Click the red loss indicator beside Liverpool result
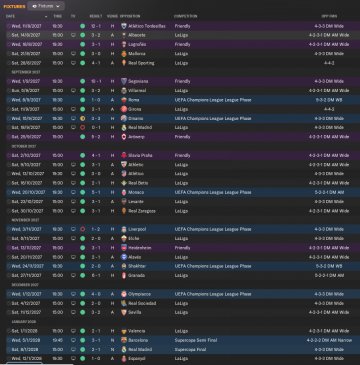360x365 pixels. point(82,229)
